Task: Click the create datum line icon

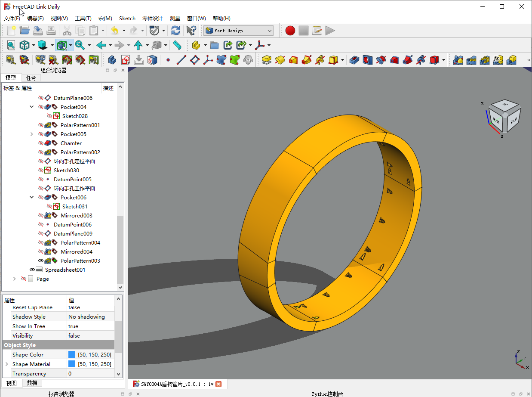Action: [181, 60]
